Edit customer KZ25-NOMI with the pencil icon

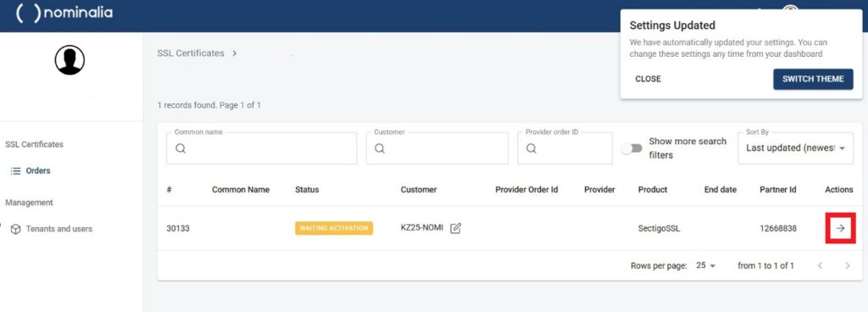pyautogui.click(x=455, y=228)
